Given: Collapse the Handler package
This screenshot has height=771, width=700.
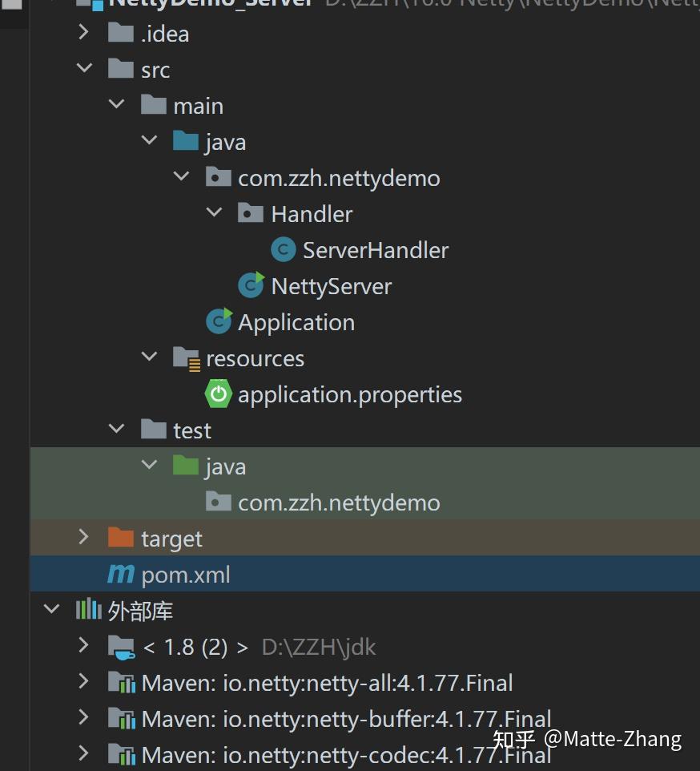Looking at the screenshot, I should click(x=214, y=212).
